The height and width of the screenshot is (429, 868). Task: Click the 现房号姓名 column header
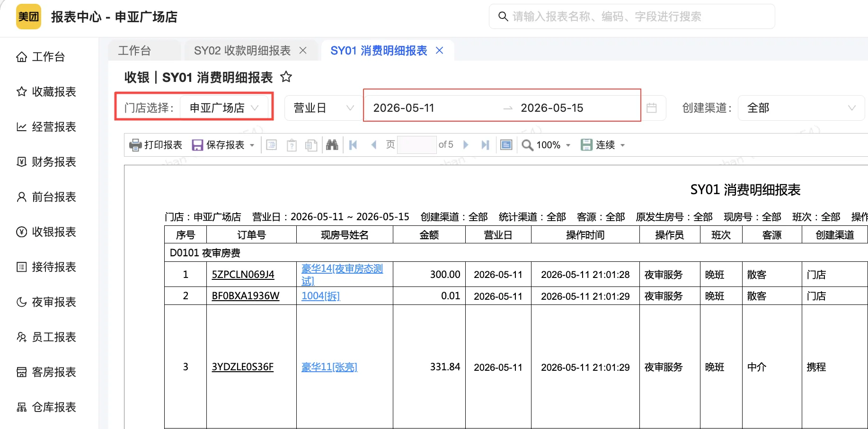[345, 235]
